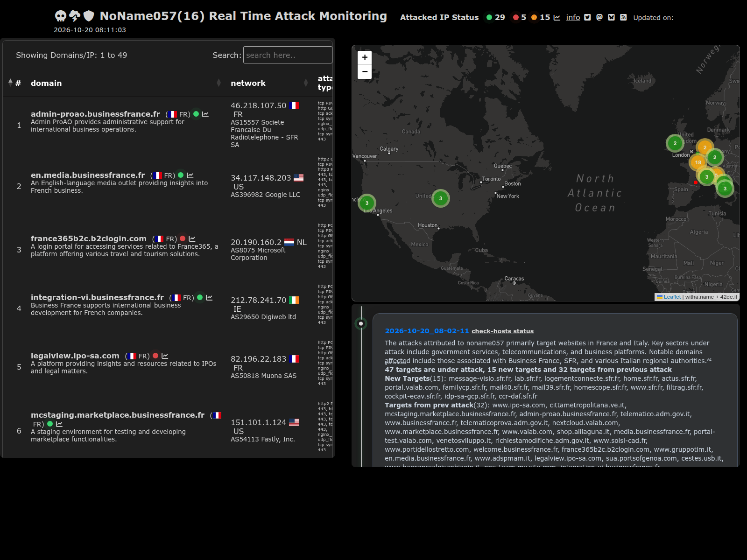Open the check-hosts status link
Image resolution: width=747 pixels, height=560 pixels.
(x=502, y=331)
